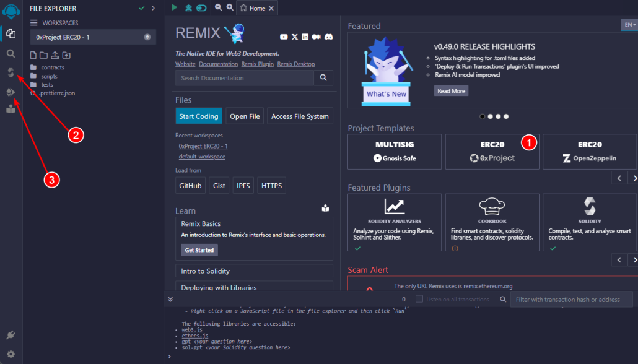This screenshot has width=638, height=364.
Task: Open the Documentation link
Action: tap(218, 64)
